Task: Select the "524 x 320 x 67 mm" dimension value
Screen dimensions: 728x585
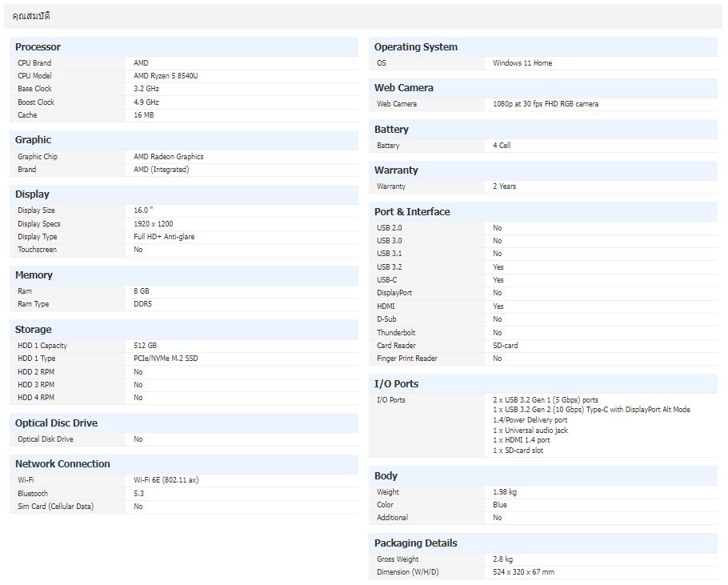Action: point(524,572)
